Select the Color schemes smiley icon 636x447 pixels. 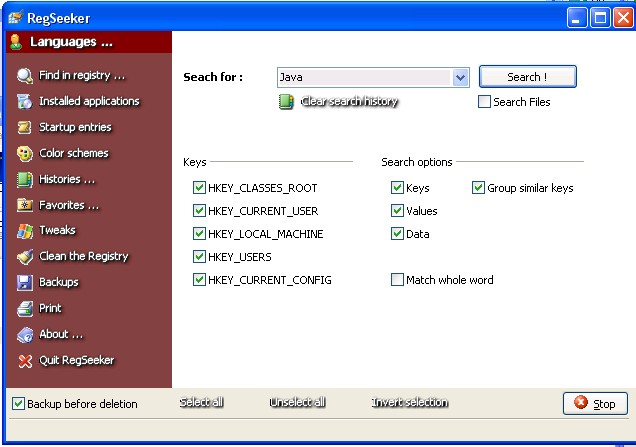(25, 153)
